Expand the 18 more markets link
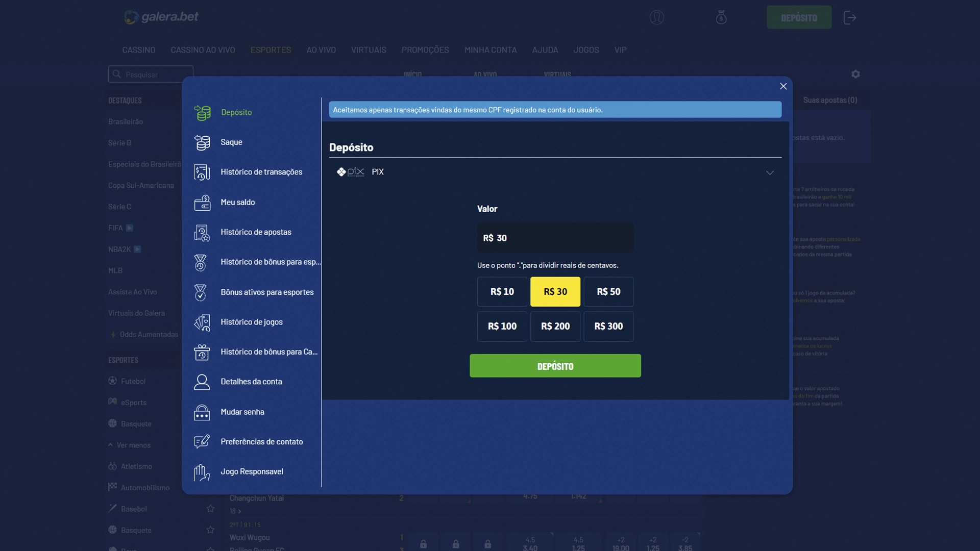The image size is (980, 551). point(235,511)
